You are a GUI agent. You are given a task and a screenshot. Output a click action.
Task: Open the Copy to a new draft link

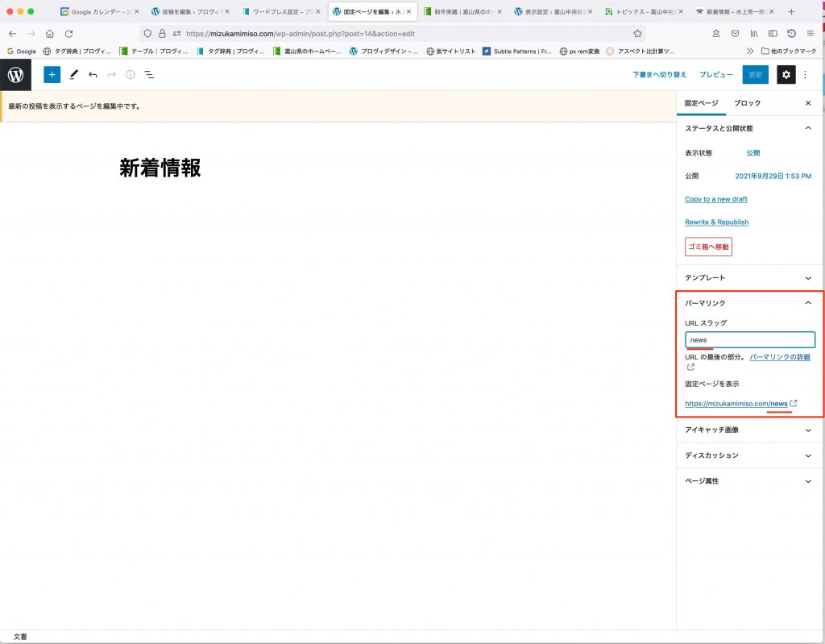click(715, 199)
